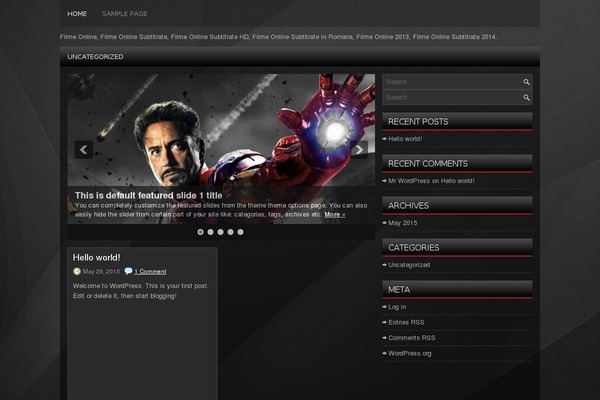
Task: Click the Archives widget heading
Action: (x=457, y=206)
